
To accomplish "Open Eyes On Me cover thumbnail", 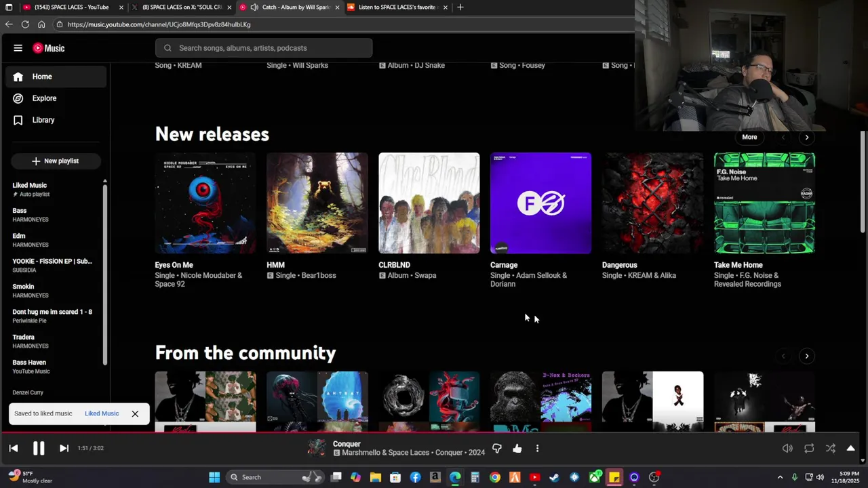I will [205, 203].
